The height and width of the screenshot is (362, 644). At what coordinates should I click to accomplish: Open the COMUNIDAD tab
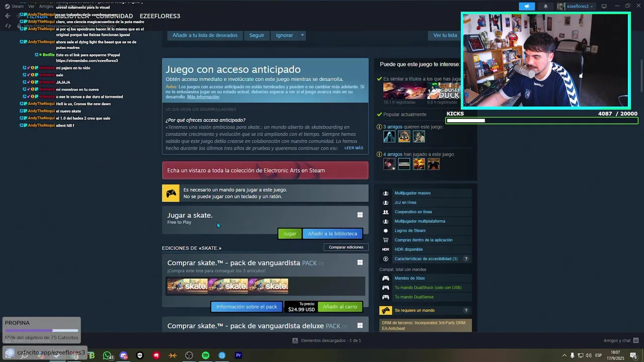tap(114, 16)
